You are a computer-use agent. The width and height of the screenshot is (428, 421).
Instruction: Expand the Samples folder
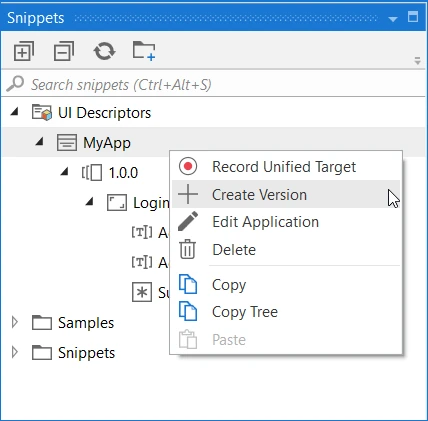click(x=14, y=322)
